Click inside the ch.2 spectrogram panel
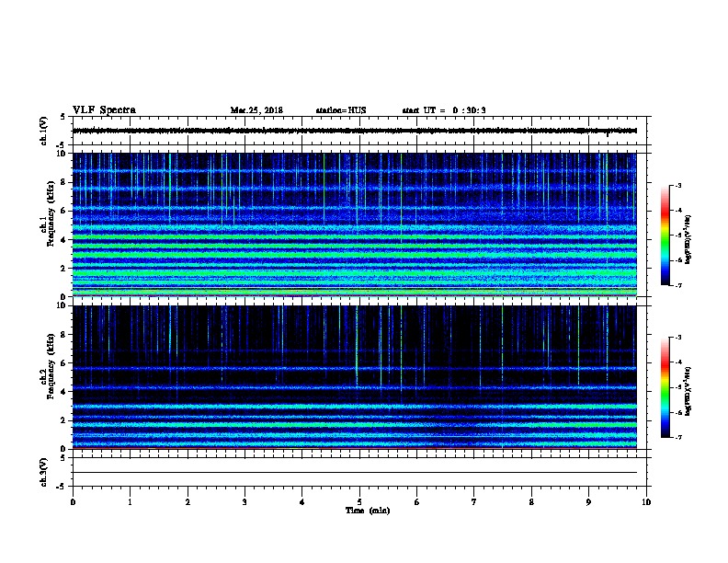Screen dimensions: 728x563 [355, 377]
